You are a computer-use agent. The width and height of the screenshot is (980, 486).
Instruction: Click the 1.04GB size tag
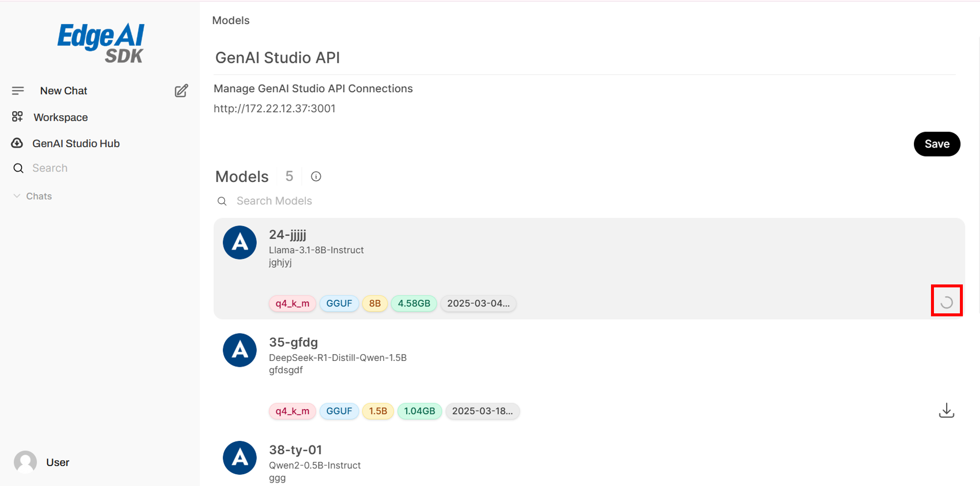pos(419,411)
